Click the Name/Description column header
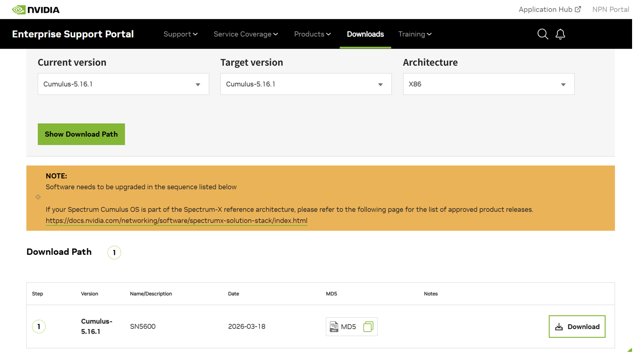The width and height of the screenshot is (640, 364). [x=151, y=294]
